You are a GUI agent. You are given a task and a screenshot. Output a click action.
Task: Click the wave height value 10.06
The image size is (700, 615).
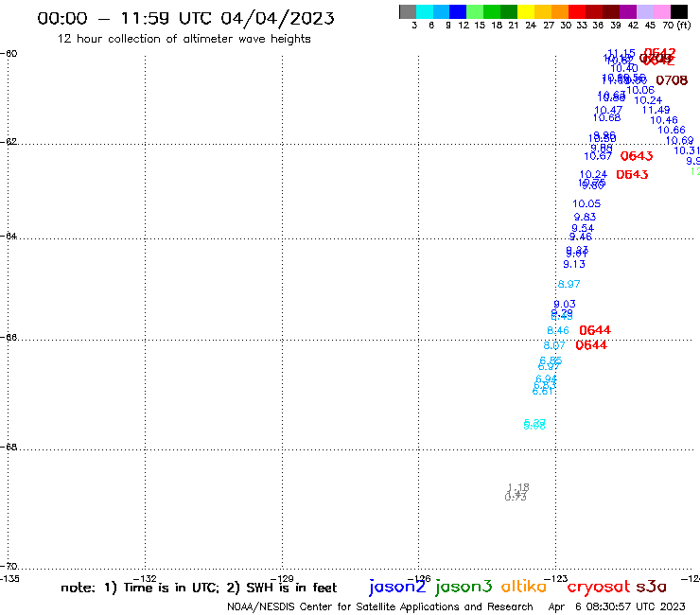coord(640,90)
